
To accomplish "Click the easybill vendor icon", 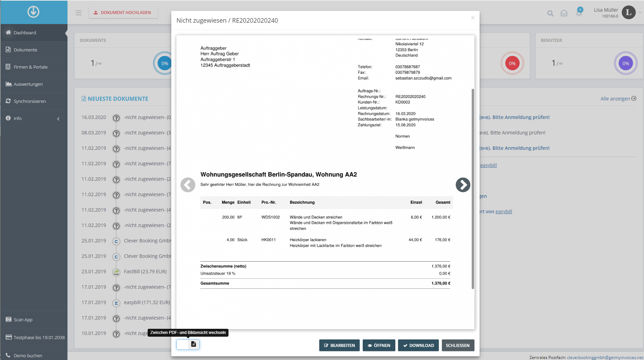I will (x=116, y=303).
